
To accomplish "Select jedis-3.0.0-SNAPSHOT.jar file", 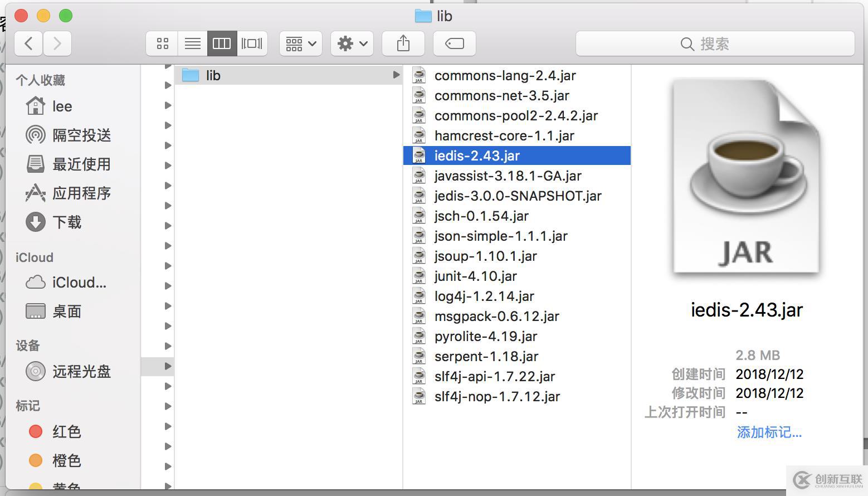I will (516, 196).
